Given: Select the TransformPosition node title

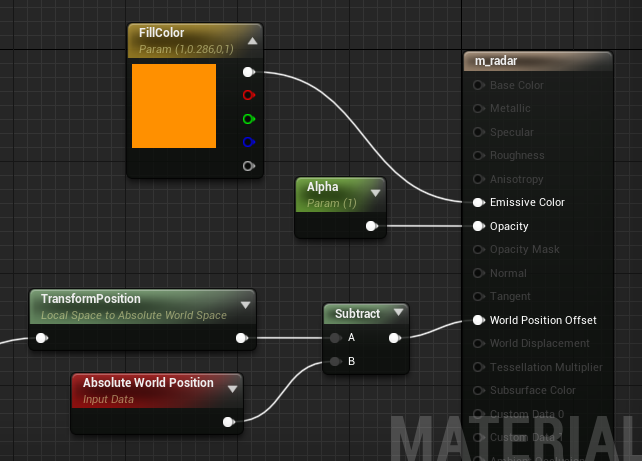Looking at the screenshot, I should [90, 298].
